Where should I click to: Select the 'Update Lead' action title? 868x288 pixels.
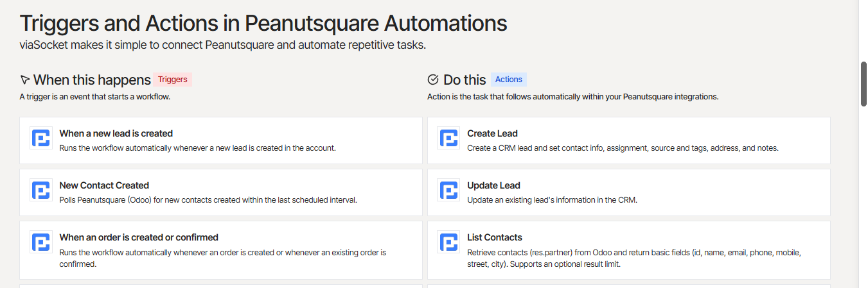point(493,185)
